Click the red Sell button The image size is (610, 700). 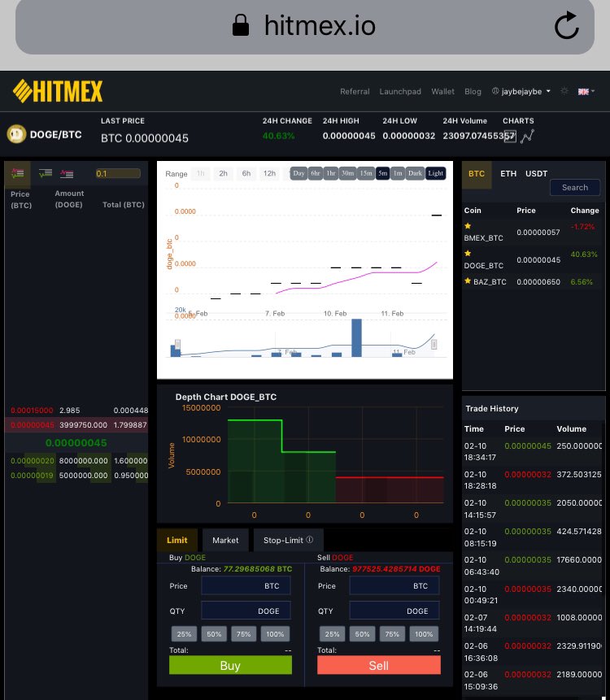pyautogui.click(x=379, y=665)
